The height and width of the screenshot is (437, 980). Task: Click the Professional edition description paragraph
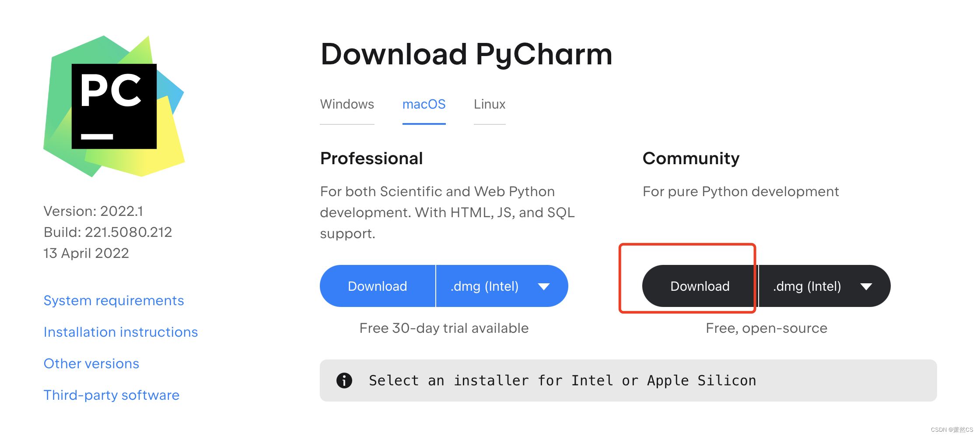[x=447, y=212]
